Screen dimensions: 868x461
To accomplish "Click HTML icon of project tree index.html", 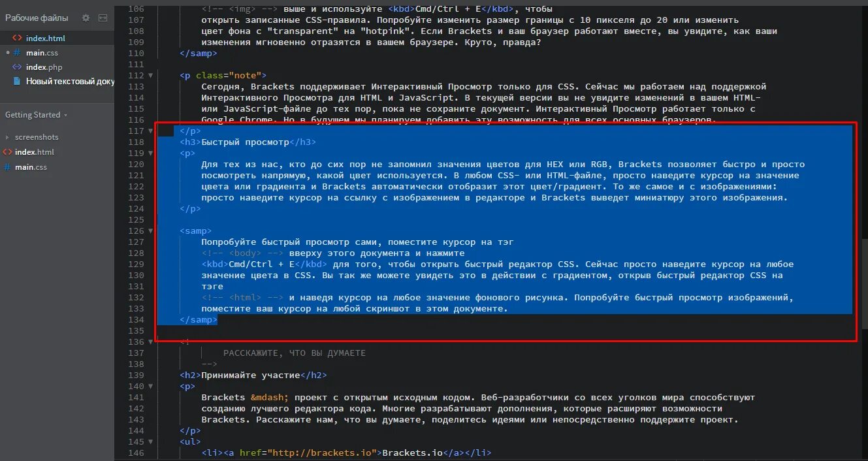I will (7, 152).
